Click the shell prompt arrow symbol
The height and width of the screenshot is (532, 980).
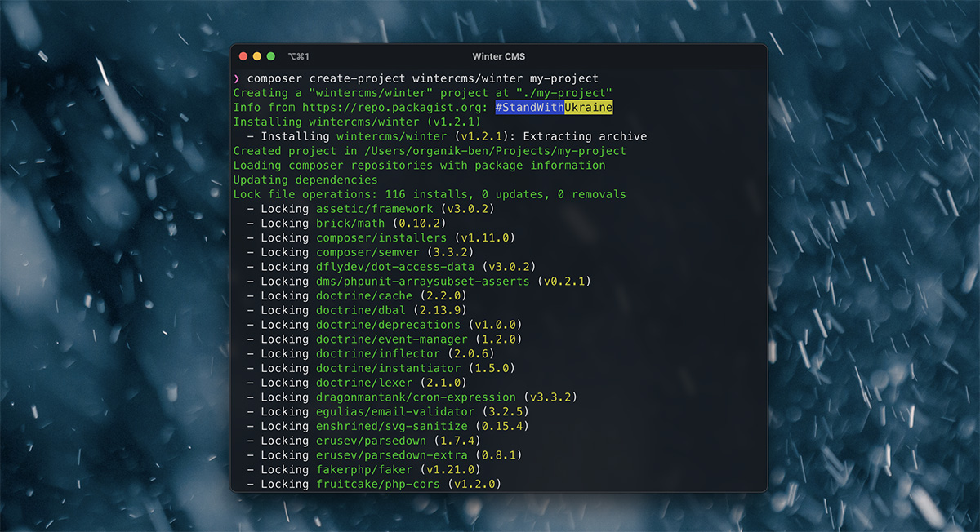(237, 78)
